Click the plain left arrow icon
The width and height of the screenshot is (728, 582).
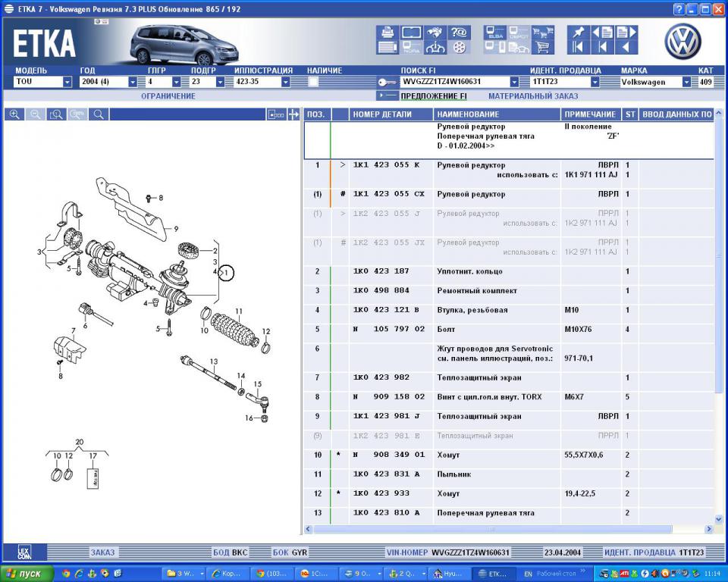[626, 47]
